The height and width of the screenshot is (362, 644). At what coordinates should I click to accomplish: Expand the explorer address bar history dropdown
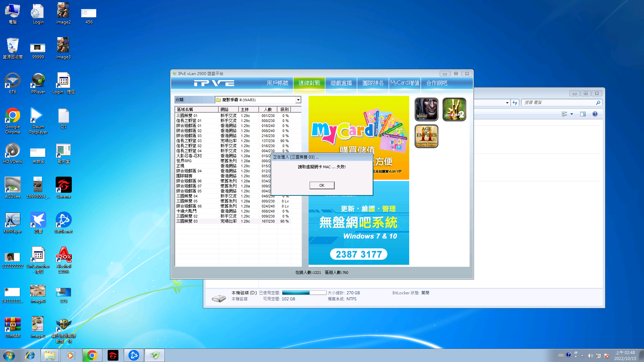coord(507,103)
